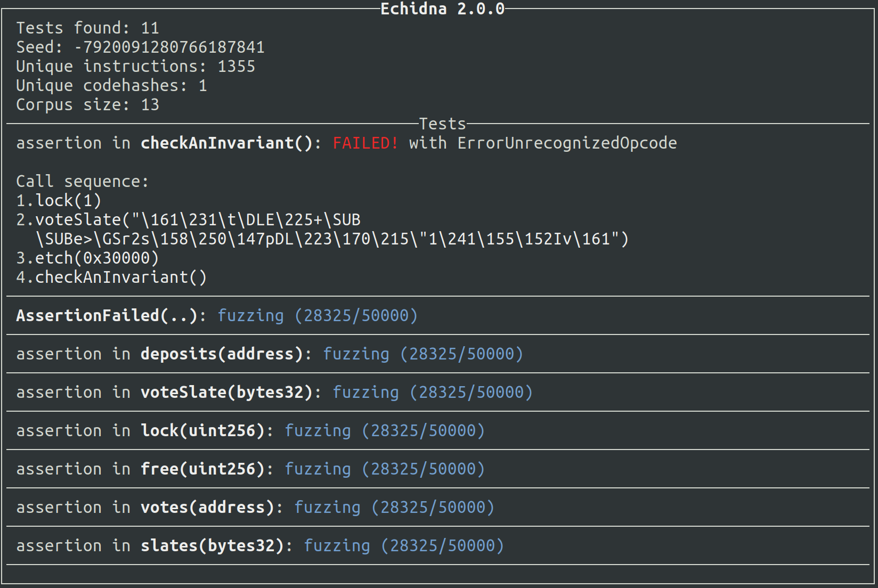The width and height of the screenshot is (878, 588).
Task: Click the Echidna 2.0.0 title text
Action: tap(442, 9)
